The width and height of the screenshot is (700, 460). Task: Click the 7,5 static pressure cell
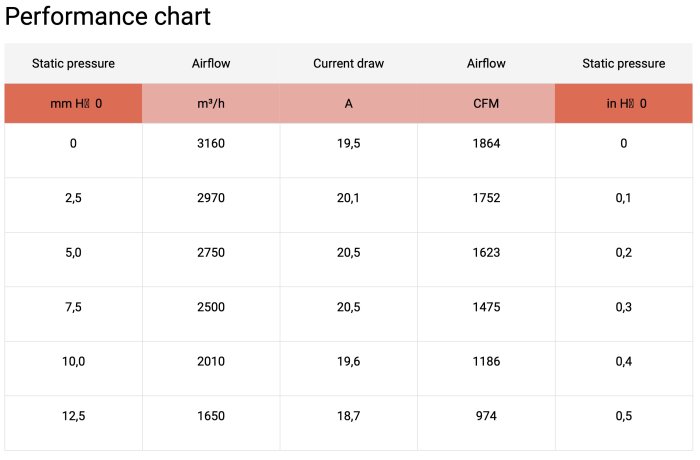tap(74, 307)
